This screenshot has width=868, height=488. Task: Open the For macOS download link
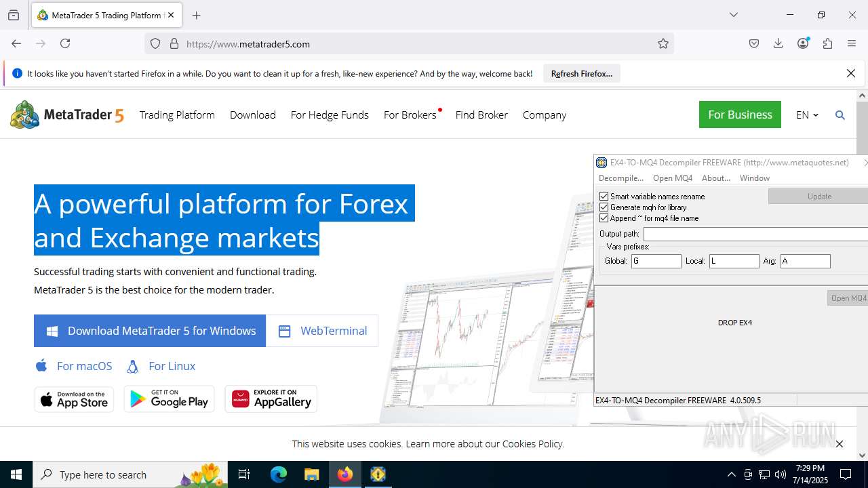tap(73, 366)
